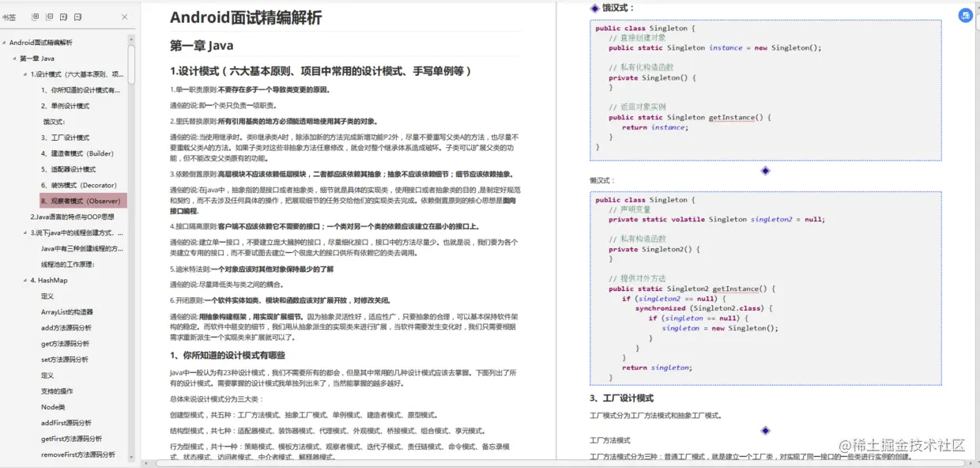The width and height of the screenshot is (980, 468).
Task: Close the 书签 bookmarks panel
Action: pos(124,17)
